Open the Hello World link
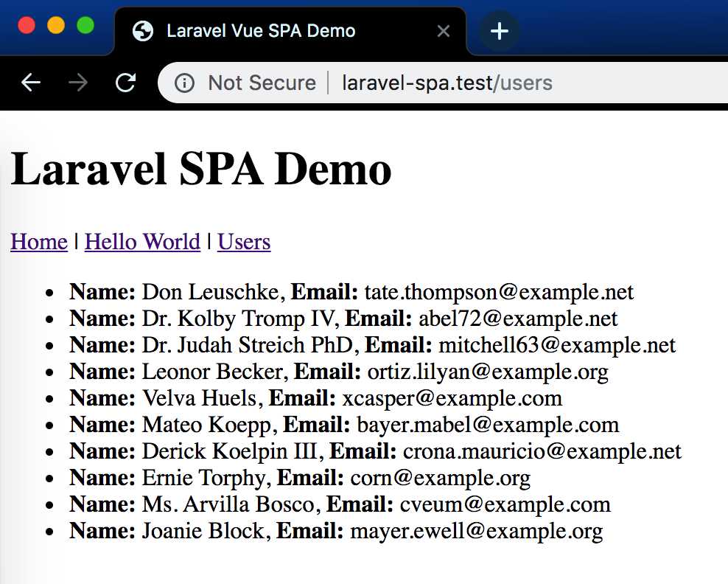The width and height of the screenshot is (728, 584). click(x=142, y=242)
